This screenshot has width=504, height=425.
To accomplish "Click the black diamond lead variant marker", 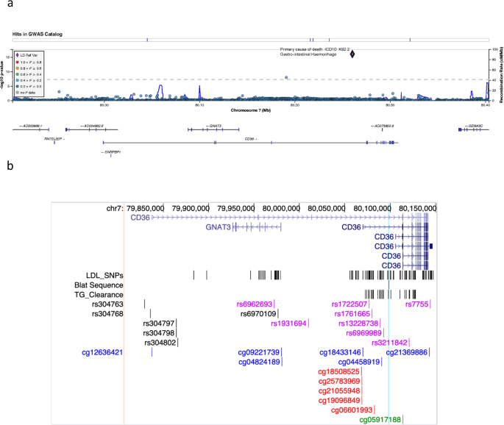I will point(352,53).
